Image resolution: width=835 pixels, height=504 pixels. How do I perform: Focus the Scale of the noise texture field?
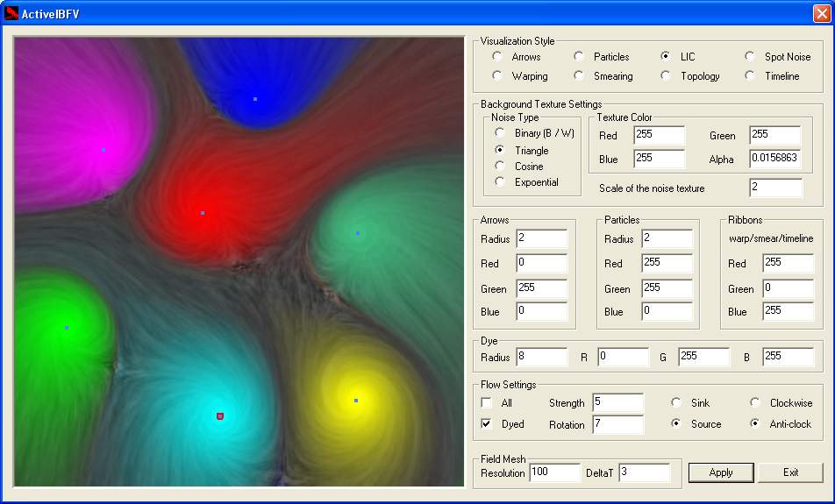(x=775, y=188)
